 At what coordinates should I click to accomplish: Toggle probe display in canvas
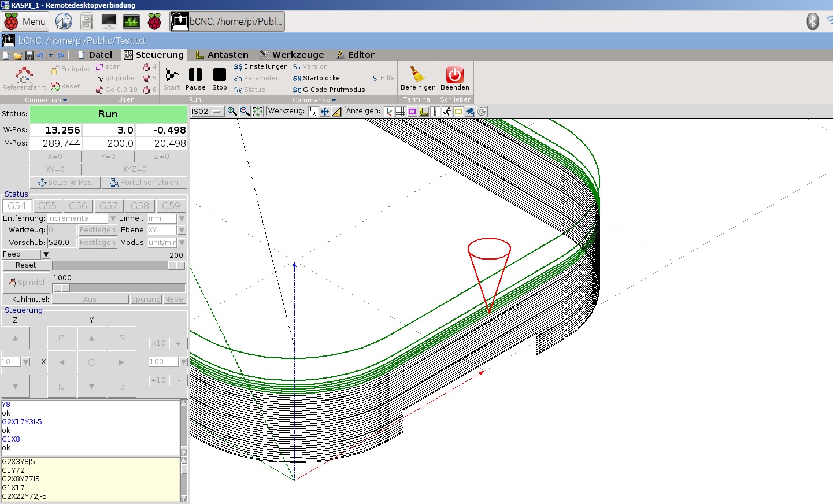tap(424, 111)
